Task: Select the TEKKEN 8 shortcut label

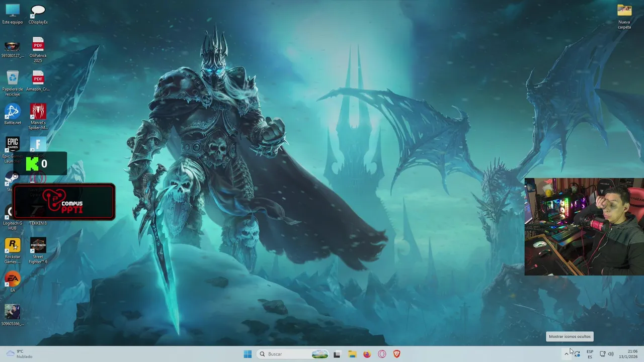Action: coord(38,223)
